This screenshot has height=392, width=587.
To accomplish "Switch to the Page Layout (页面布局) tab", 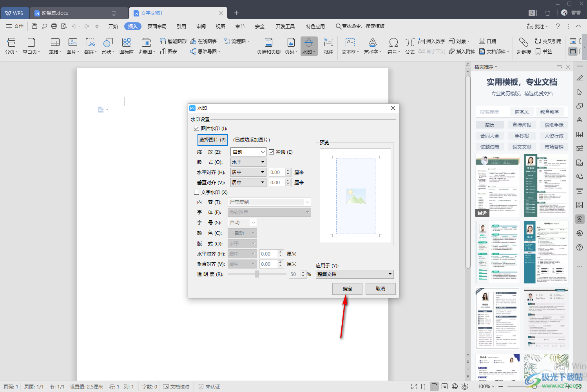I will (x=157, y=26).
